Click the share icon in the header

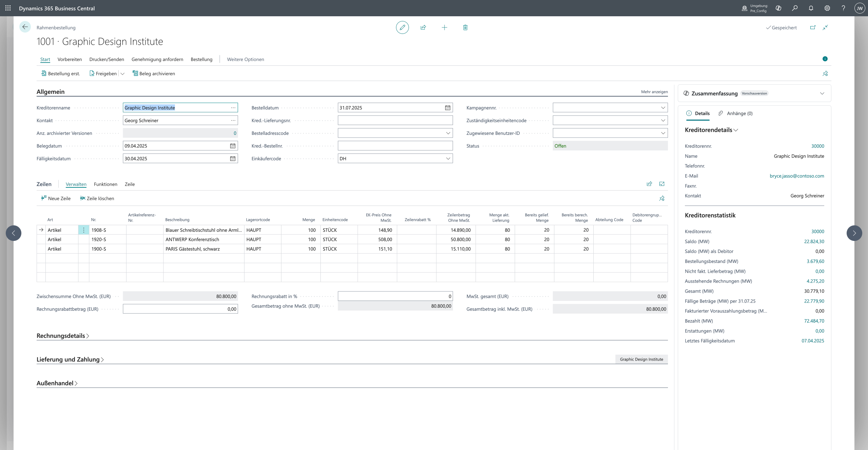(x=423, y=27)
